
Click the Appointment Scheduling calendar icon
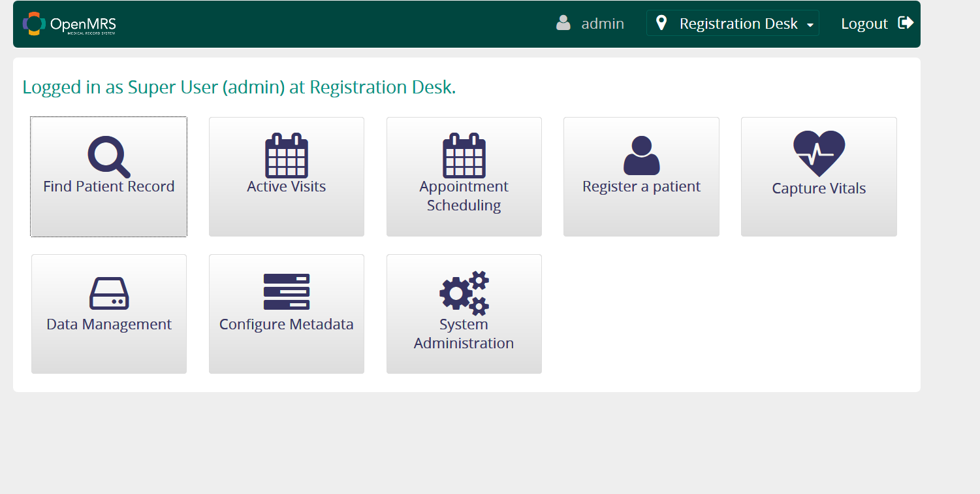[464, 156]
